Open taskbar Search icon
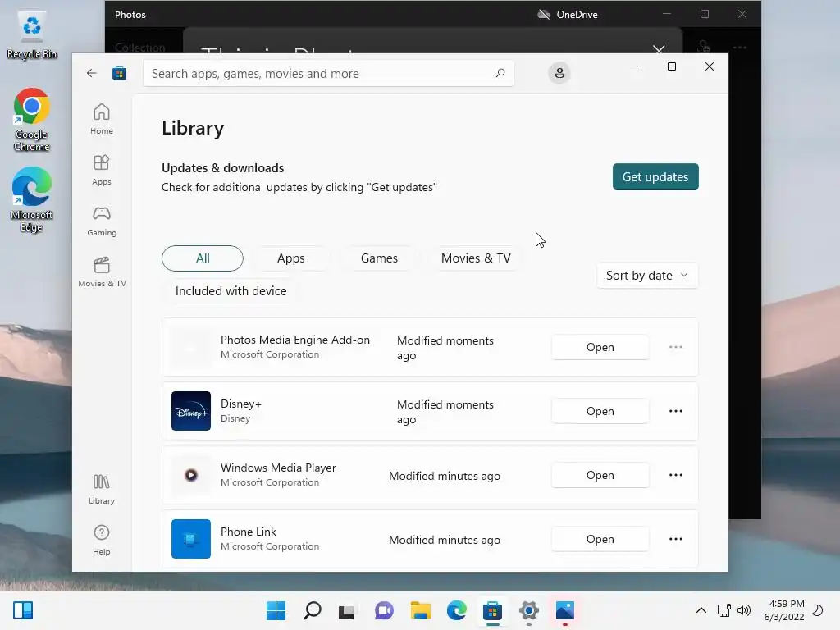The height and width of the screenshot is (630, 840). click(x=313, y=610)
